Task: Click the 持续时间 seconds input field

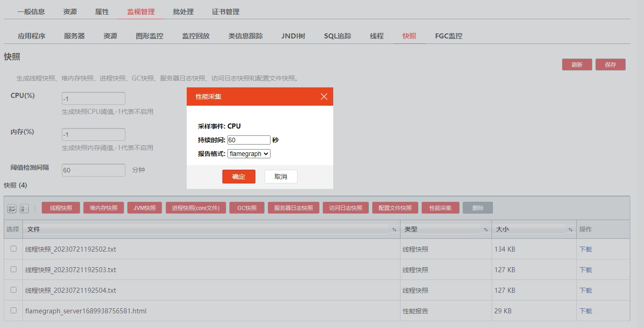Action: coord(249,140)
